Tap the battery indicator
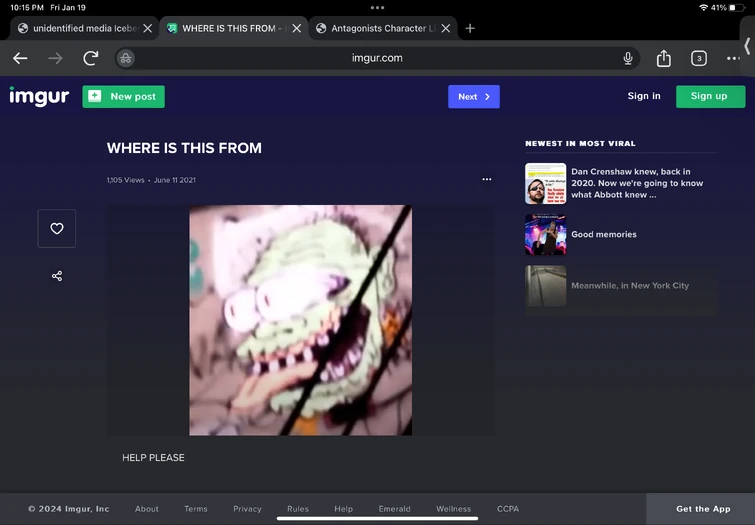The height and width of the screenshot is (525, 755). [736, 8]
